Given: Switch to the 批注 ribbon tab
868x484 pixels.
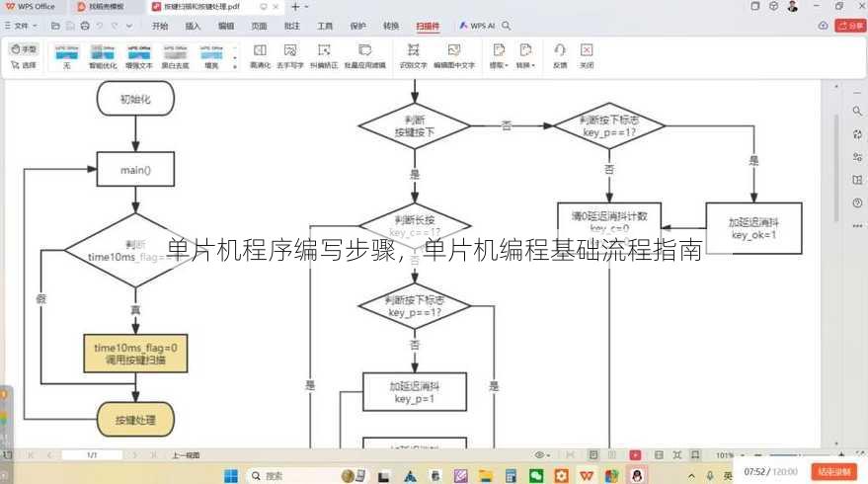Looking at the screenshot, I should (291, 26).
